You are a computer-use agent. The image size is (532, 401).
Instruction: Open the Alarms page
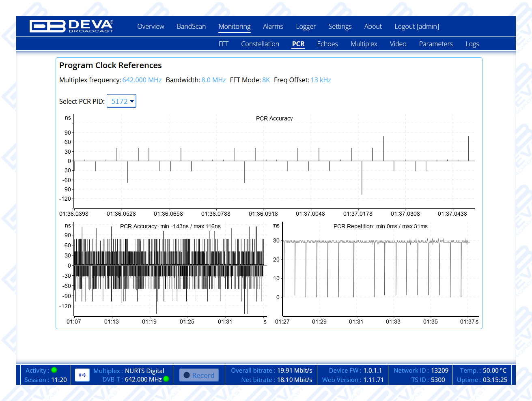pyautogui.click(x=273, y=26)
